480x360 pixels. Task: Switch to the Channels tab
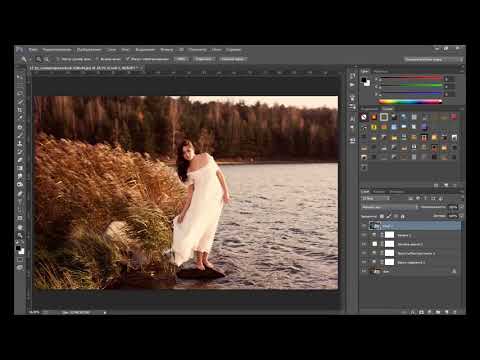[379, 192]
